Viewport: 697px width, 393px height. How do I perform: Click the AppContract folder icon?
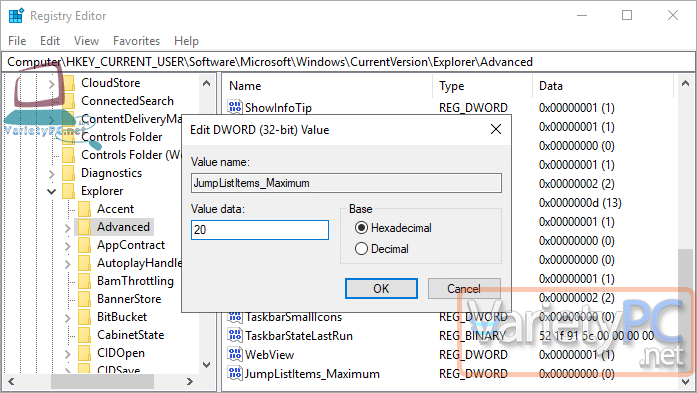[x=84, y=245]
